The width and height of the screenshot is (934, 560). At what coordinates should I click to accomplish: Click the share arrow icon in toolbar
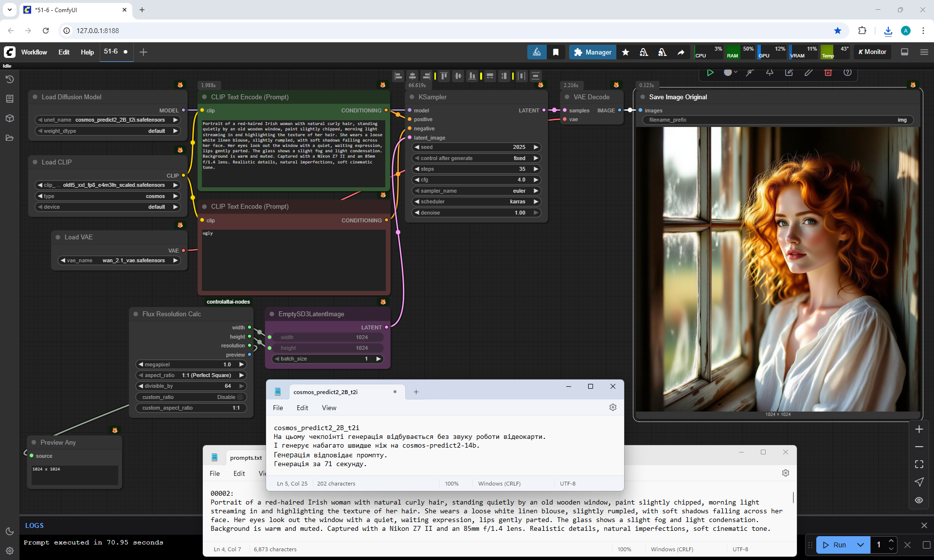(681, 52)
